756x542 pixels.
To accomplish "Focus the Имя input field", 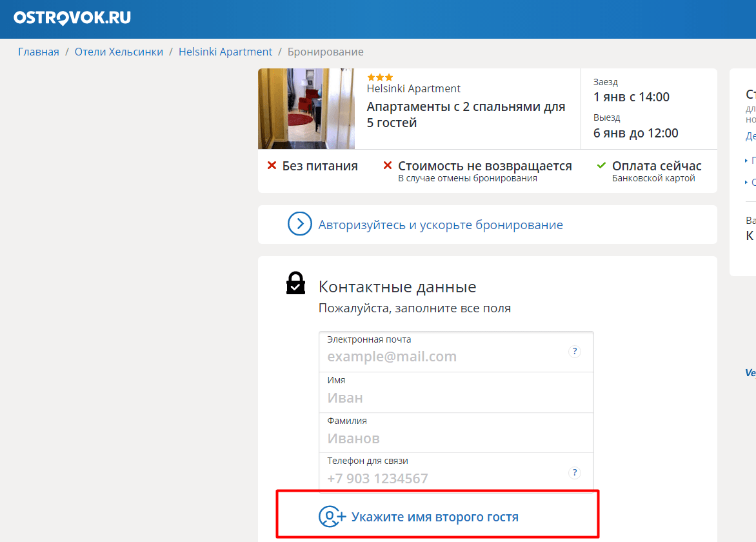I will (x=456, y=392).
